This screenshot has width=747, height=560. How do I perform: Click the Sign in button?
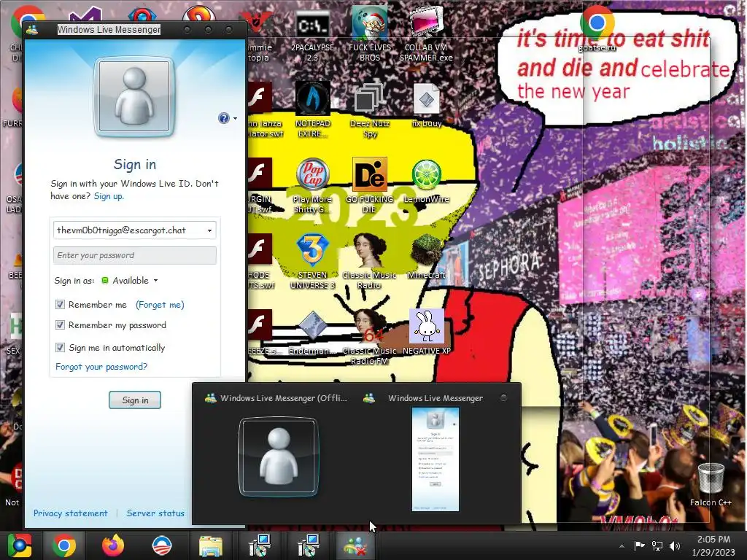pos(135,400)
